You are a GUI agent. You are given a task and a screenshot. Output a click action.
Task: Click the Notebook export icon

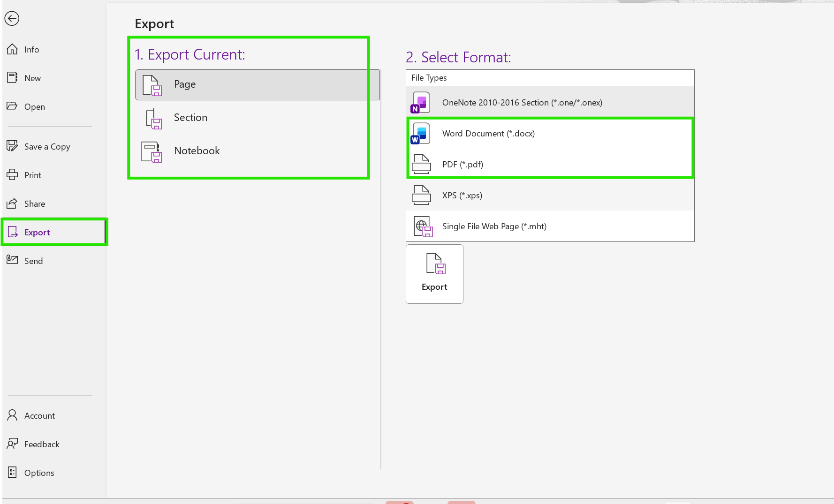(152, 152)
